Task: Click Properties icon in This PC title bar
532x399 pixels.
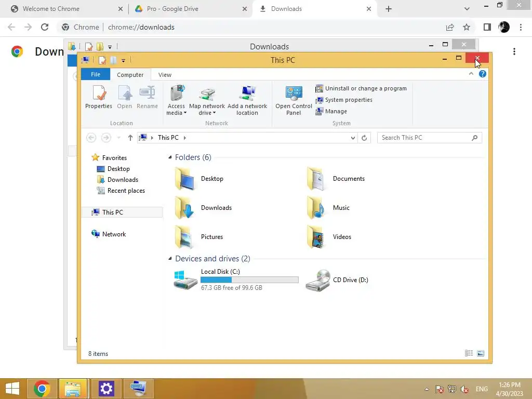Action: (102, 60)
